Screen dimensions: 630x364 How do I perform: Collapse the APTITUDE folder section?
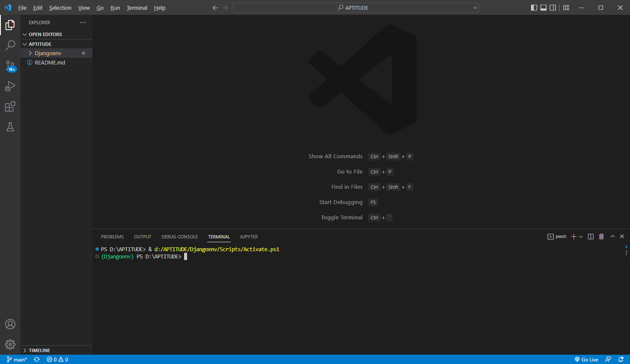[x=56, y=44]
